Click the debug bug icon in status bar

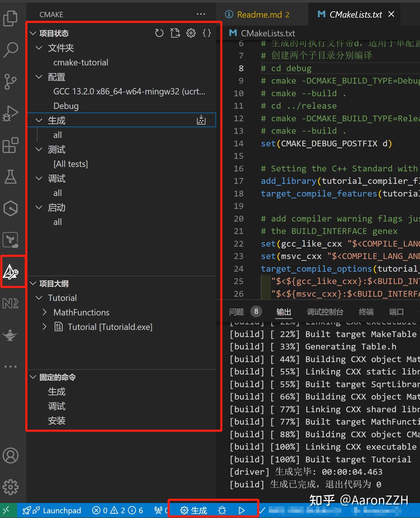coord(222,511)
